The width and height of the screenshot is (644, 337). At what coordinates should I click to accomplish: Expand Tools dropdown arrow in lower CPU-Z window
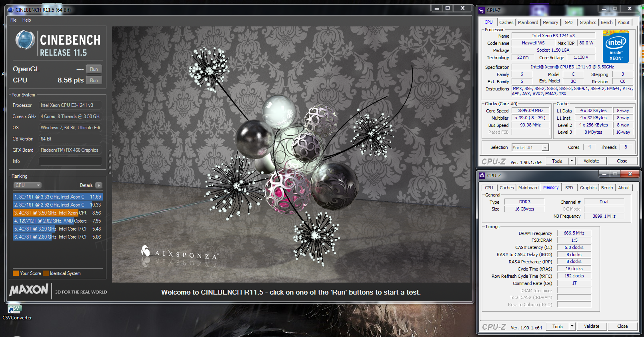tap(572, 327)
